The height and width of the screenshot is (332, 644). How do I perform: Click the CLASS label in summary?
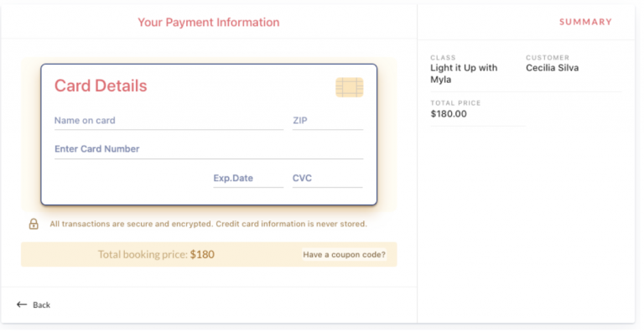tap(443, 58)
